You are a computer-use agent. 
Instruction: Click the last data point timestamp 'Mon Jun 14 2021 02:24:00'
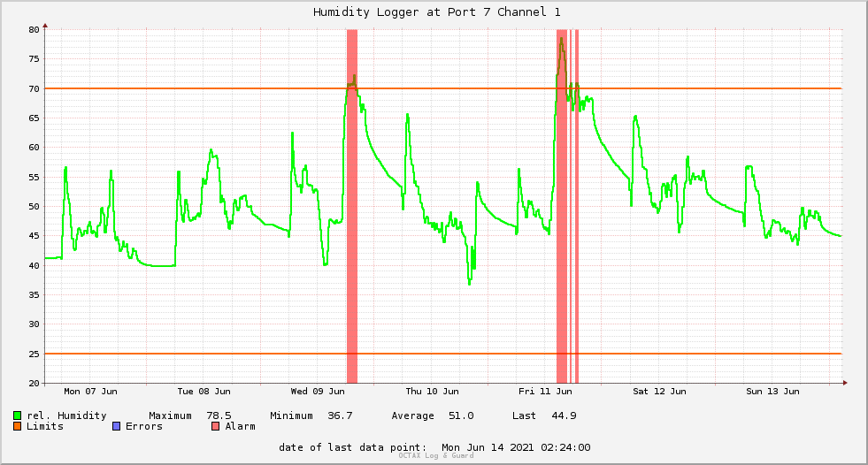[x=516, y=447]
